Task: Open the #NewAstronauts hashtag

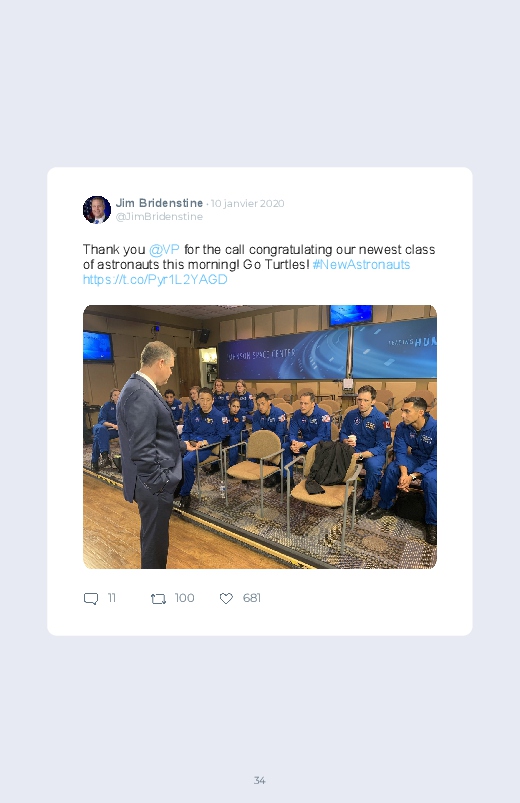Action: click(361, 264)
